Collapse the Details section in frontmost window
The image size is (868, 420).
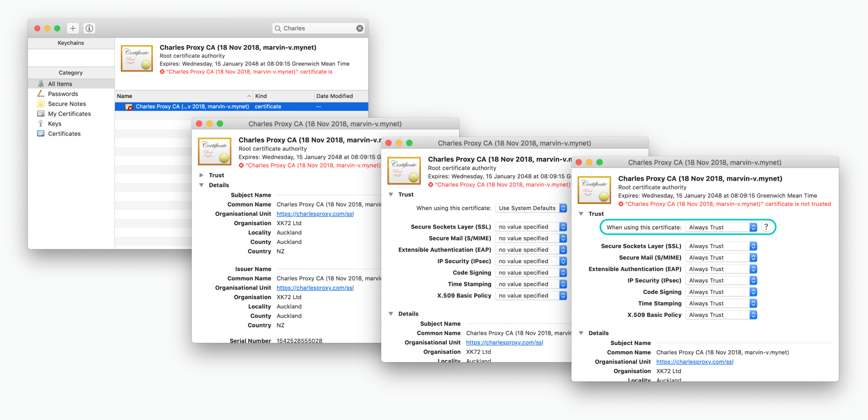coord(581,333)
